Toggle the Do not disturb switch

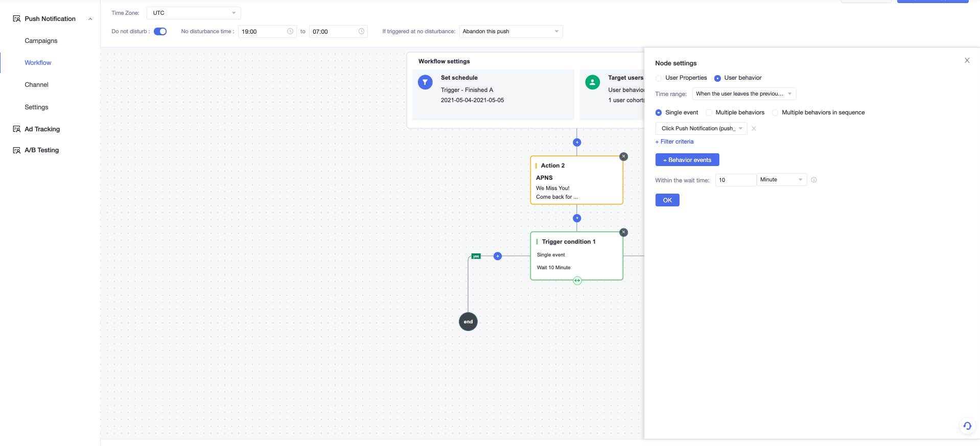click(x=160, y=31)
